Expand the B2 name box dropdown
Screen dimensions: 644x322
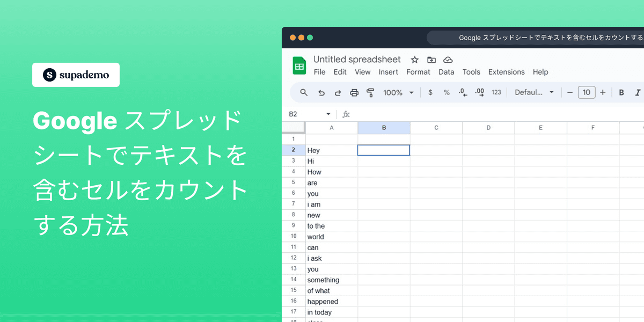328,114
